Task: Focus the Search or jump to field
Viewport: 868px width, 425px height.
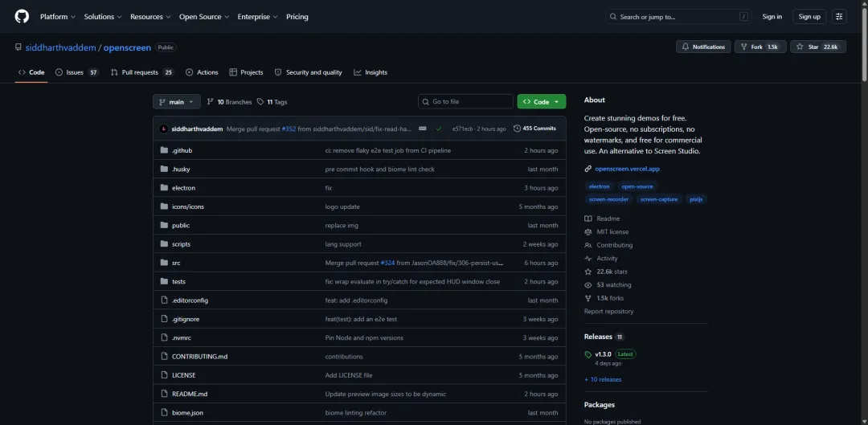Action: (678, 17)
